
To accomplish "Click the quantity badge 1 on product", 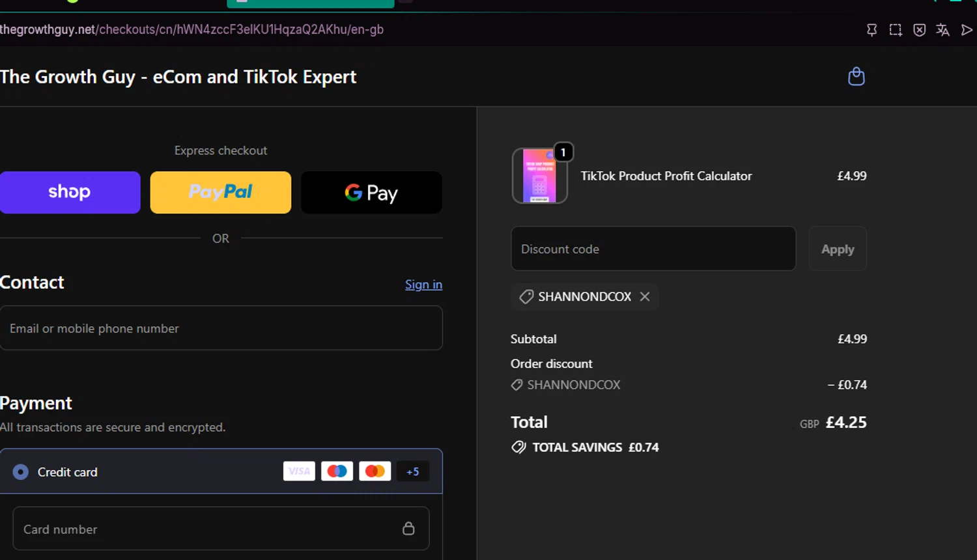I will coord(563,152).
